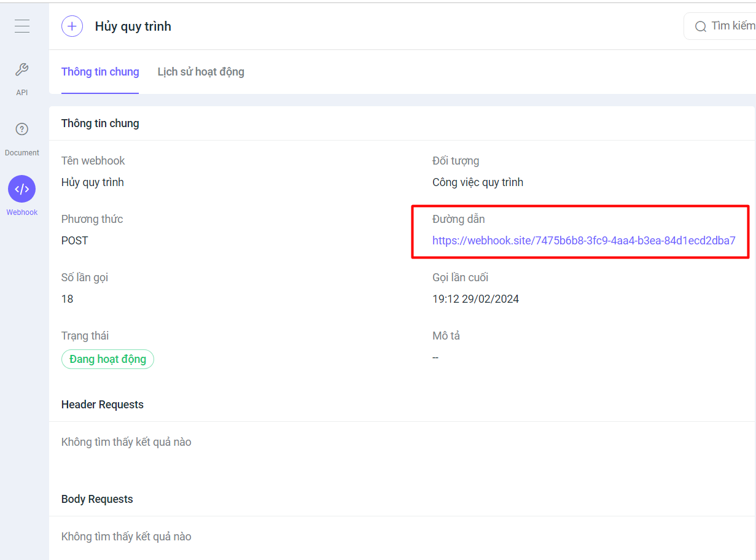Focus the Tìm kiếm search field
The image size is (756, 560).
pos(732,26)
